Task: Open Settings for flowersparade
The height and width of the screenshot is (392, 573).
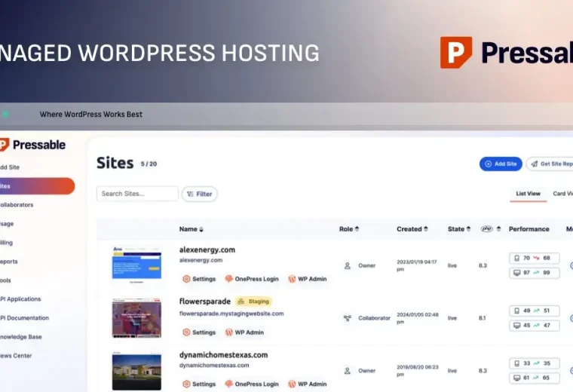Action: pyautogui.click(x=199, y=332)
